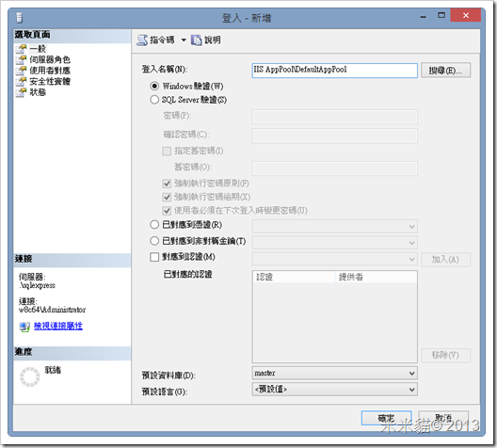The image size is (497, 448).
Task: Click the 取消 button
Action: 443,418
